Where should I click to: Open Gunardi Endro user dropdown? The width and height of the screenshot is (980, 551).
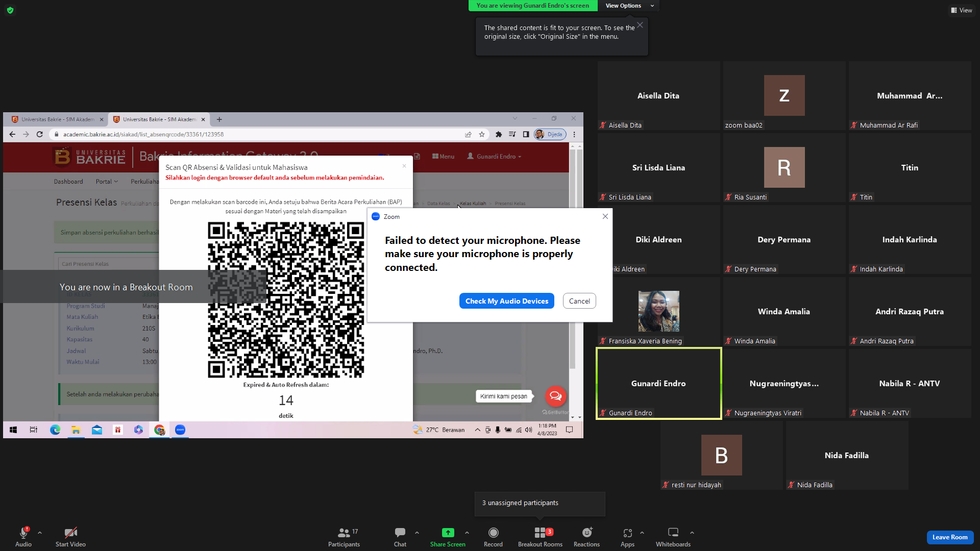pyautogui.click(x=494, y=157)
